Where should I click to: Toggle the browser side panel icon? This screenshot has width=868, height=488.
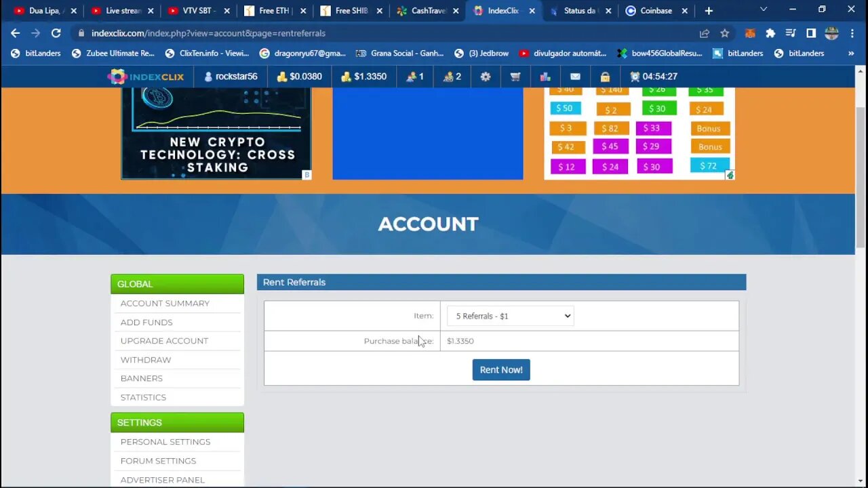(811, 33)
